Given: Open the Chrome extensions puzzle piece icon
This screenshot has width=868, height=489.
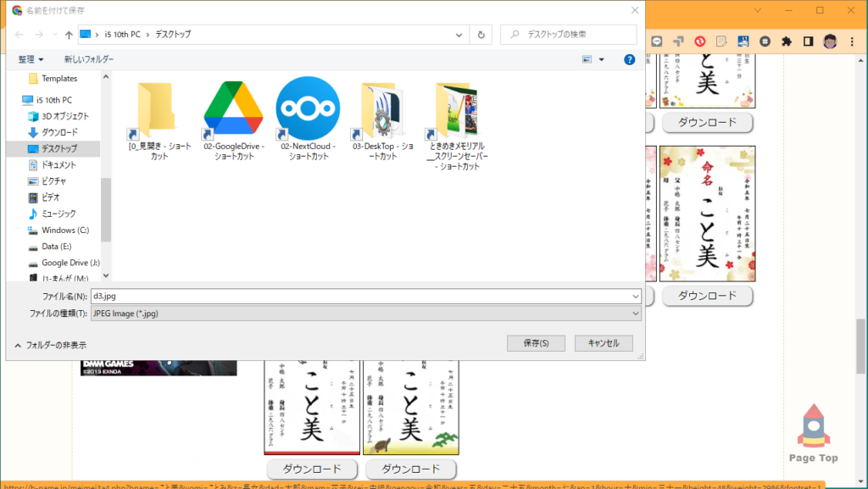Looking at the screenshot, I should point(786,40).
